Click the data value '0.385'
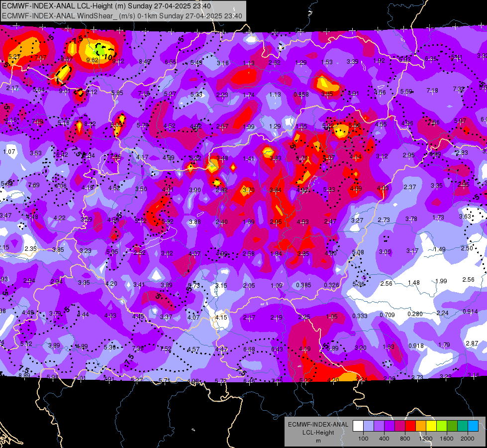Image resolution: width=487 pixels, height=448 pixels. tap(303, 285)
